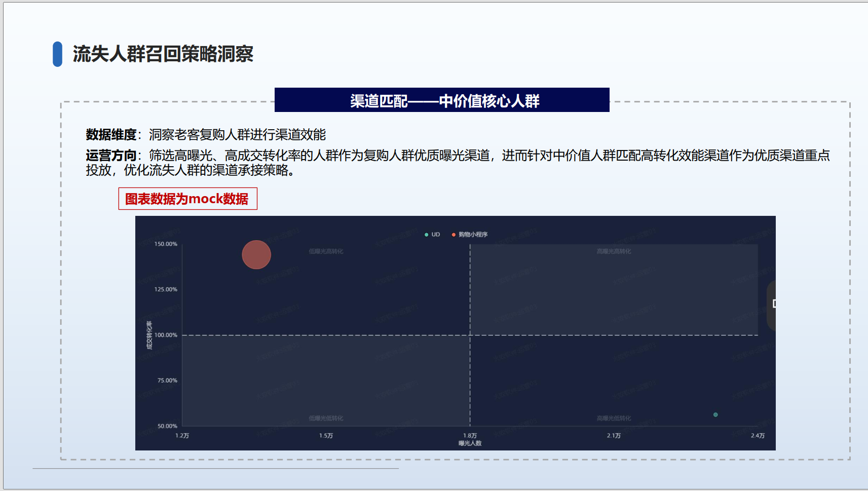Click the x-axis title 曝光人数
The height and width of the screenshot is (491, 868).
pos(470,443)
